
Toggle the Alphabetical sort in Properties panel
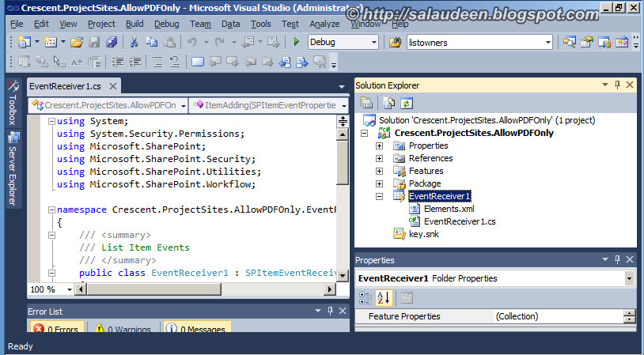(x=384, y=298)
